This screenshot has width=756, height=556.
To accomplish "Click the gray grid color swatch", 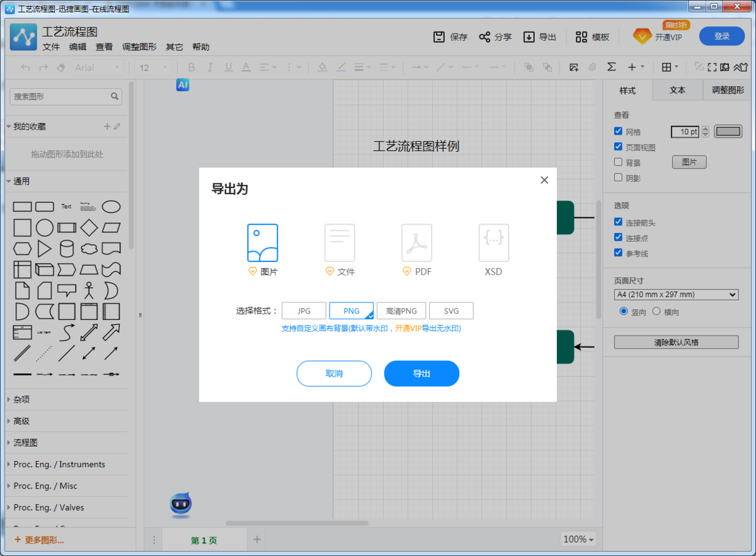I will [728, 131].
